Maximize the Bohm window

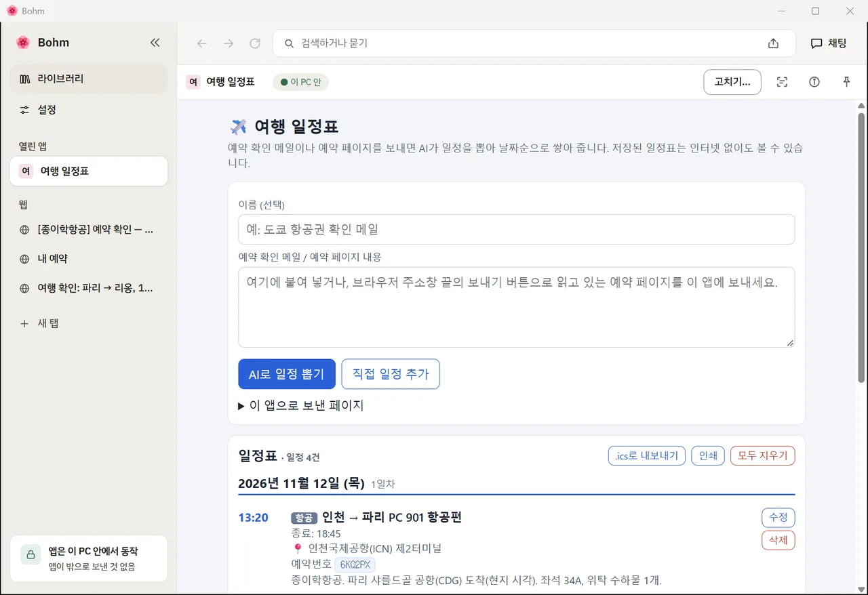coord(815,11)
